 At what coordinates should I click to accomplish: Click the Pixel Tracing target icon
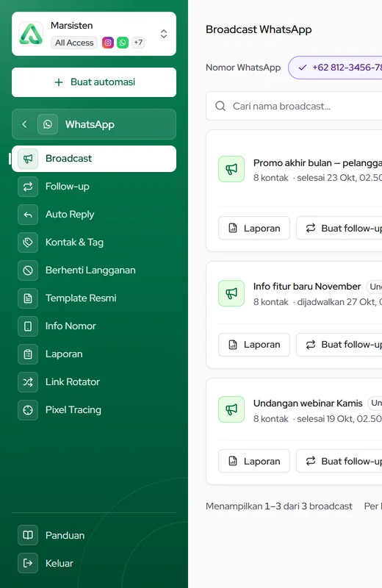[28, 410]
